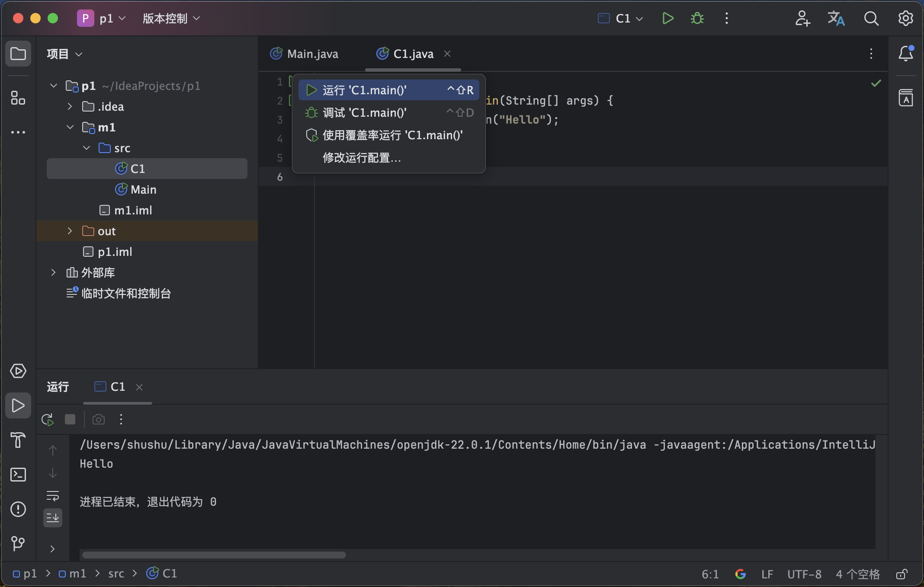Click the Translate icon in top toolbar

(x=836, y=18)
